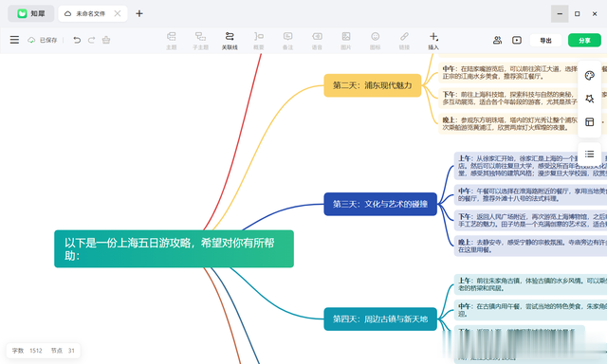This screenshot has width=607, height=364.
Task: Open the hamburger main menu
Action: (x=14, y=40)
